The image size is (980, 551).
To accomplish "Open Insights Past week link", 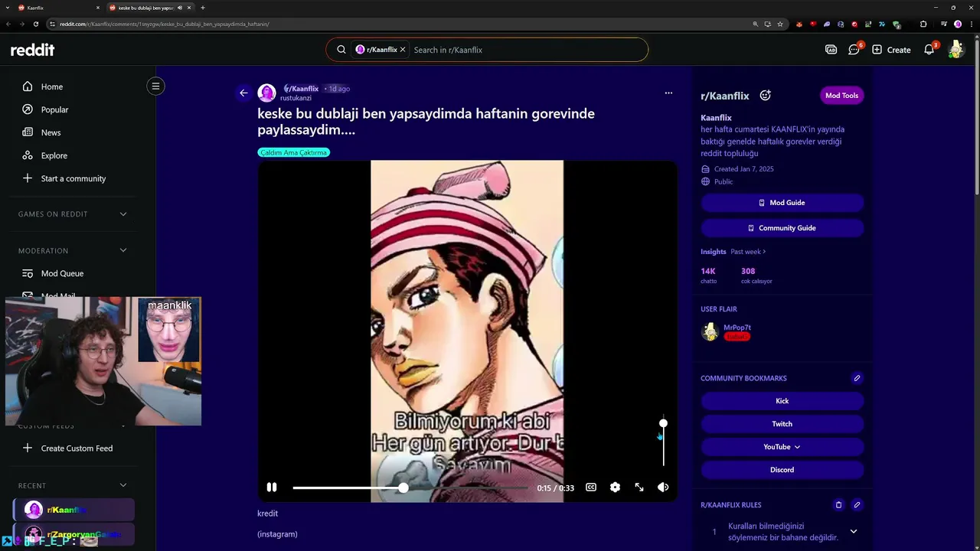I will (748, 252).
